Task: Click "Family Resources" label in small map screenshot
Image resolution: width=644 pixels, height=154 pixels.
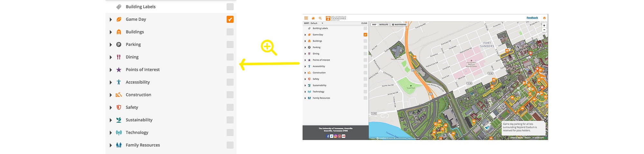Action: [x=321, y=98]
